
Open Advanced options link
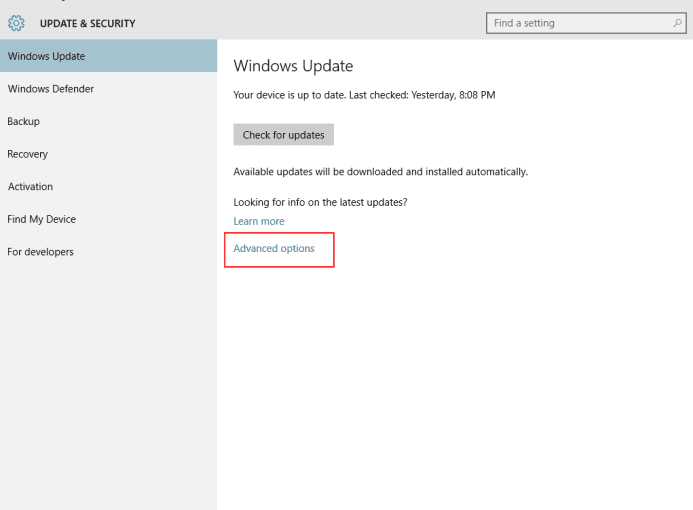[274, 249]
